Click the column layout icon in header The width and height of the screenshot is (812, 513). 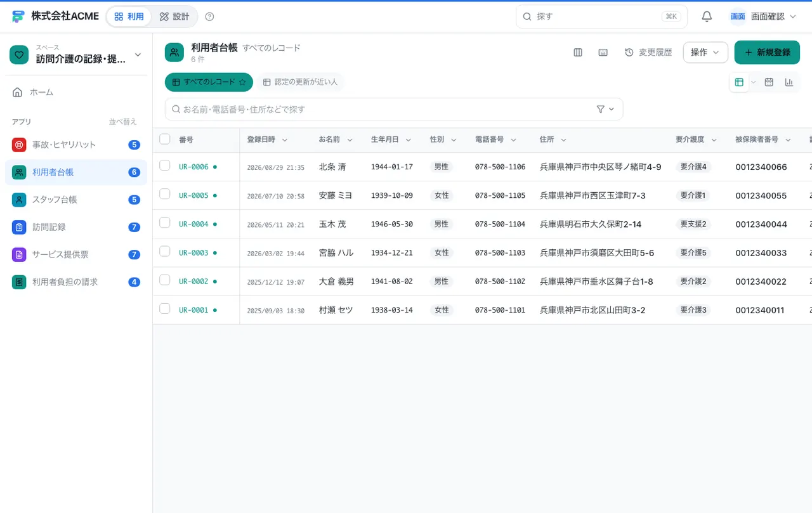tap(578, 53)
